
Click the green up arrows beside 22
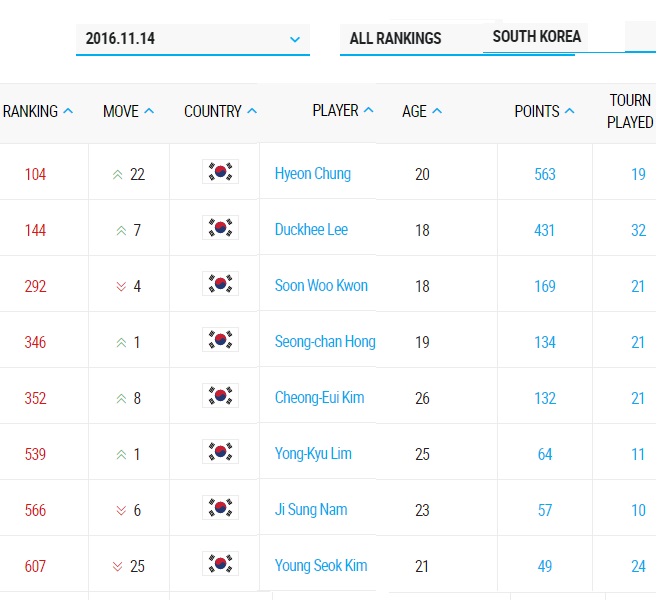point(118,174)
